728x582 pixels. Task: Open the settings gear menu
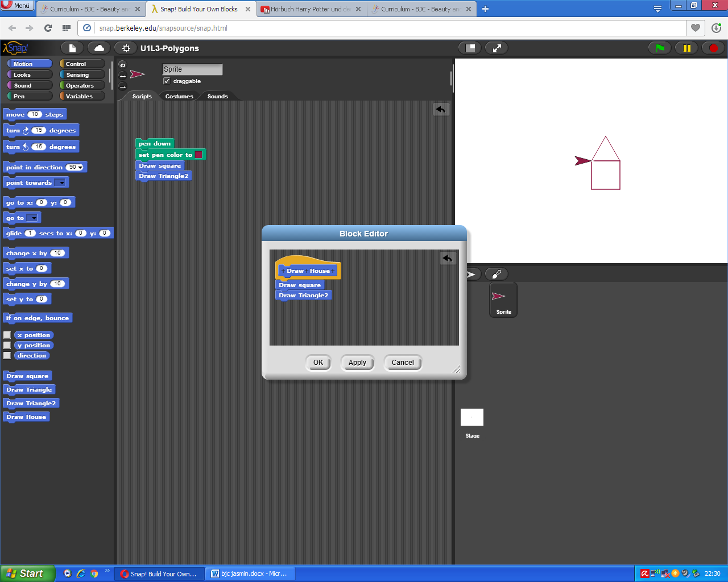point(126,48)
